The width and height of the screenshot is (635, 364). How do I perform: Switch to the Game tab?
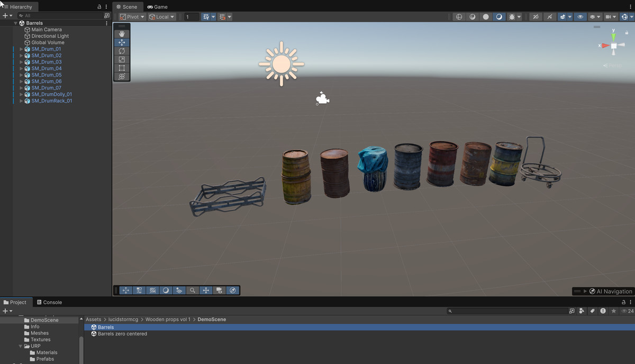tap(157, 7)
